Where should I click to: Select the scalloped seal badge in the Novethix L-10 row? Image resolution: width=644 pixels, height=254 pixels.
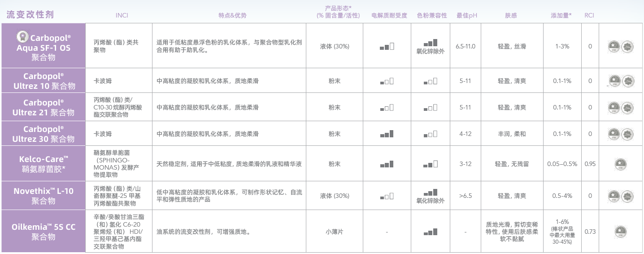(x=627, y=196)
